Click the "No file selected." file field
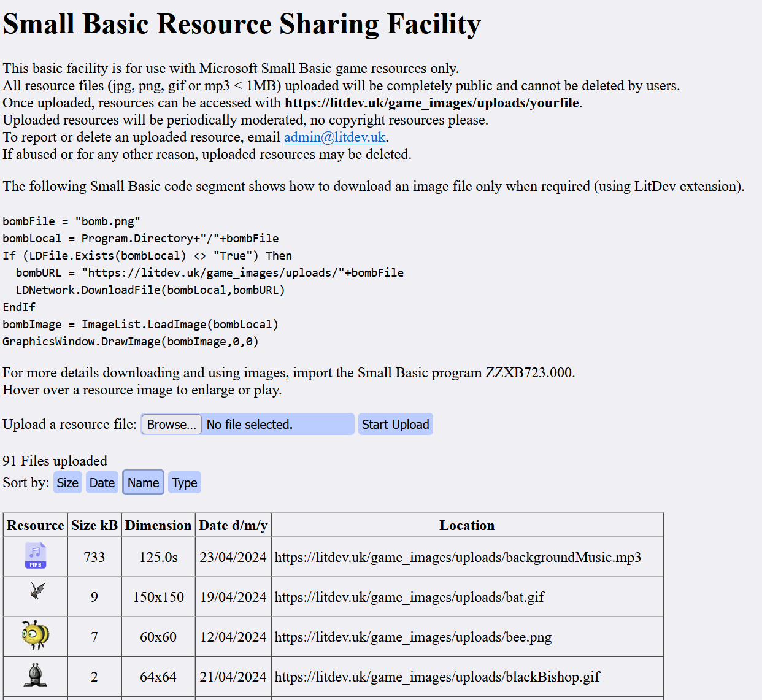This screenshot has width=762, height=700. coord(276,425)
